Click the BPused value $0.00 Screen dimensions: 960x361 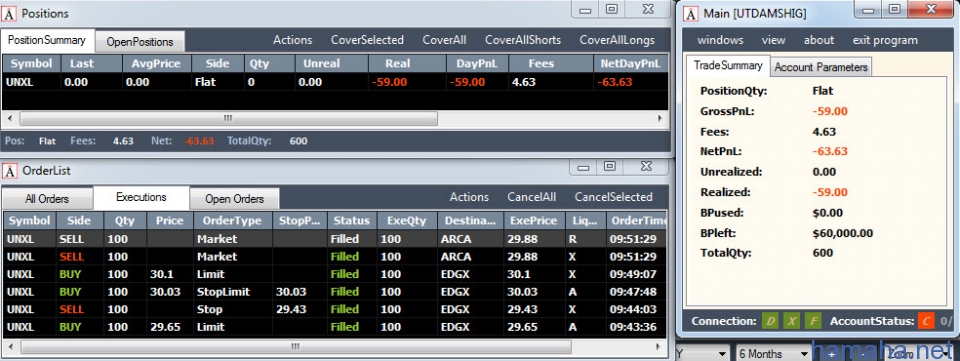[x=828, y=213]
